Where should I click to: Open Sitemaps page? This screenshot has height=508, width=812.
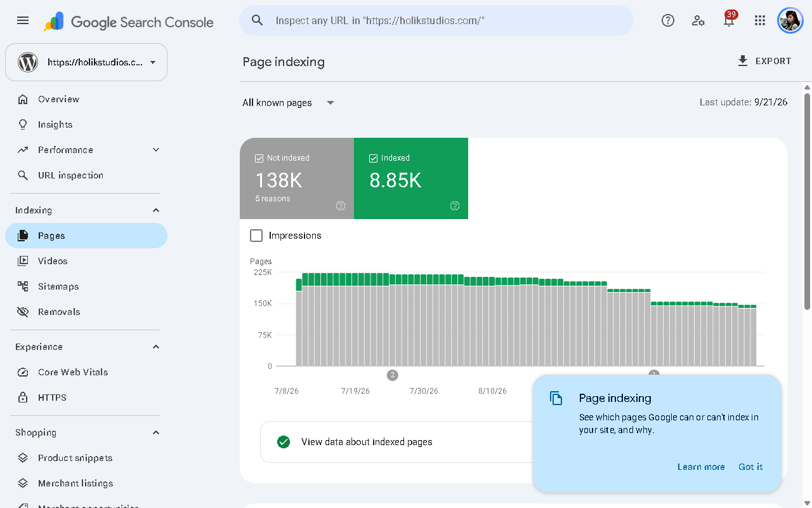pos(86,286)
